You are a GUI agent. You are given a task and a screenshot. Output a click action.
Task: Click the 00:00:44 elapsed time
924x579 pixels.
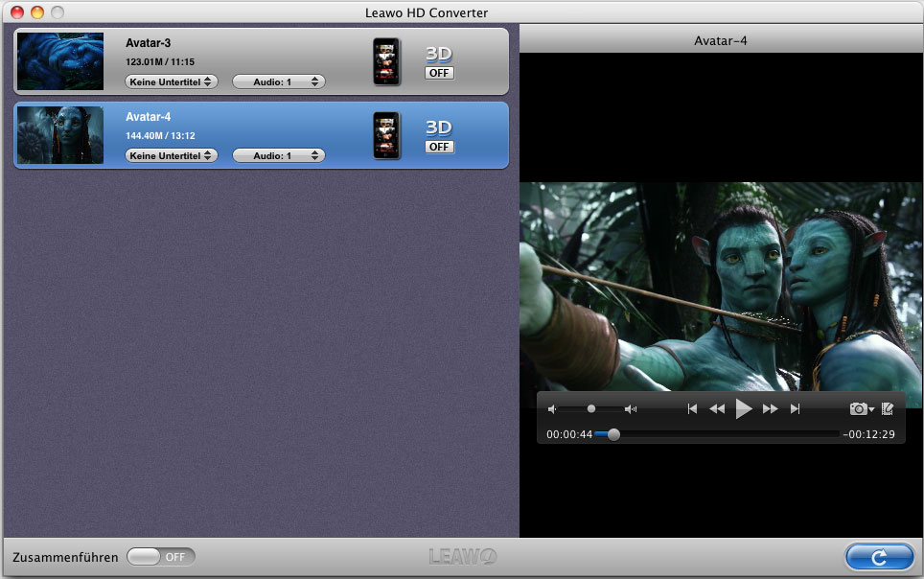point(569,434)
